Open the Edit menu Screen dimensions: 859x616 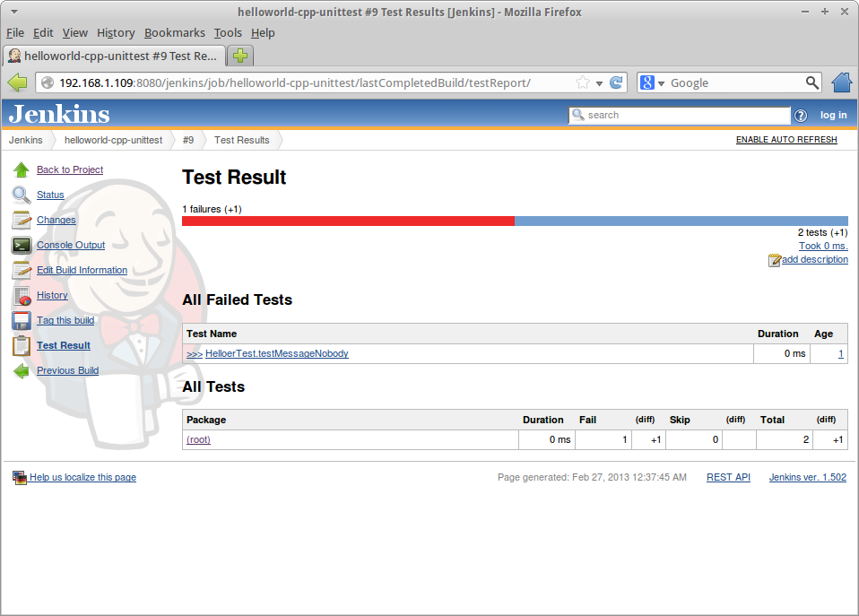[x=43, y=33]
